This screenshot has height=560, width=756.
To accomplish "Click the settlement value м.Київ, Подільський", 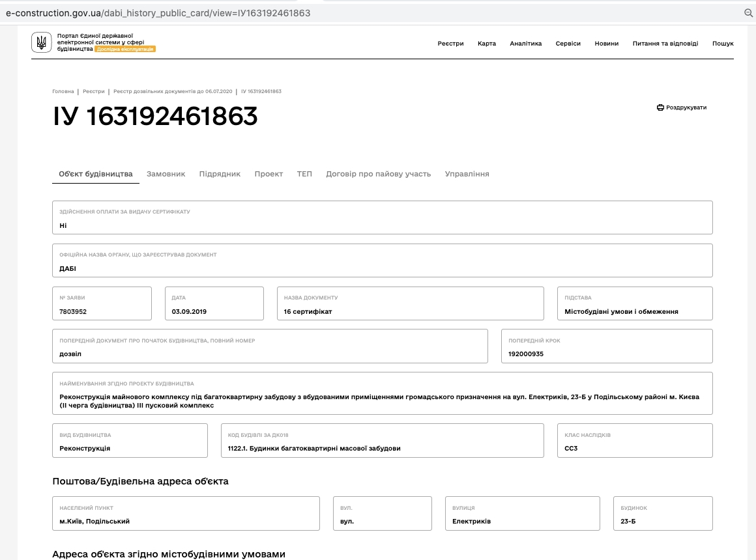I will [94, 521].
